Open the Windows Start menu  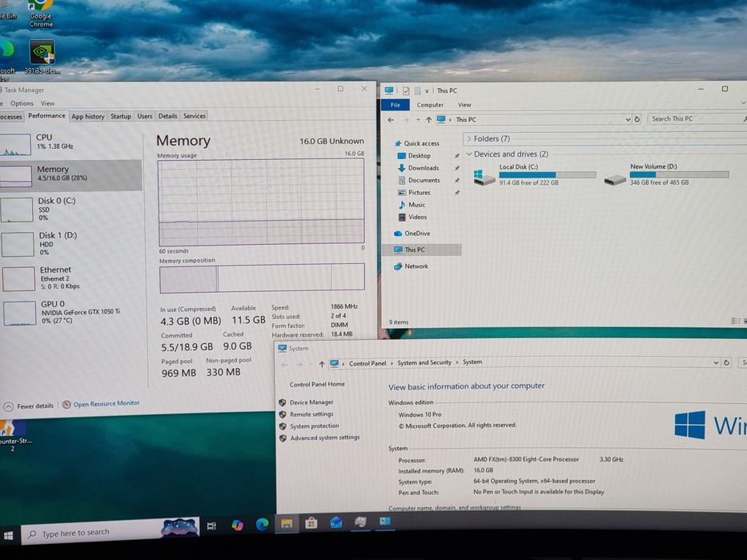click(x=8, y=536)
